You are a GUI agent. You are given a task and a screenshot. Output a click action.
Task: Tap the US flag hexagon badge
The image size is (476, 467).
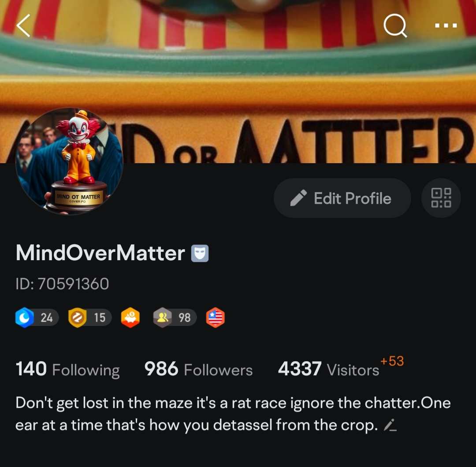click(x=215, y=318)
